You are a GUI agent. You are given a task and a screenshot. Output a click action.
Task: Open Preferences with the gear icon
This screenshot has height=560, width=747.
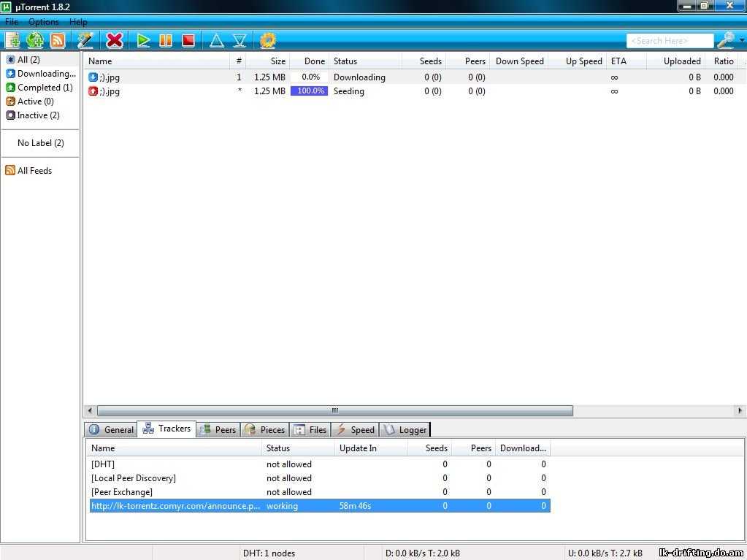[x=268, y=40]
